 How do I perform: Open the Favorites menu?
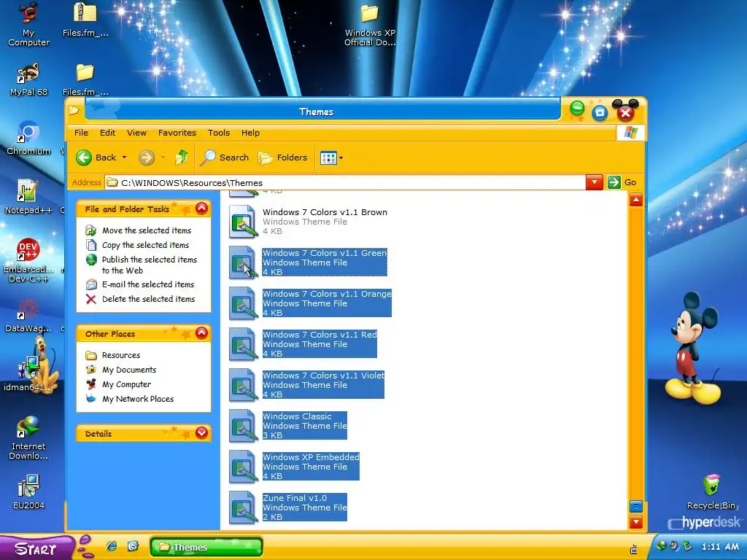pos(177,133)
